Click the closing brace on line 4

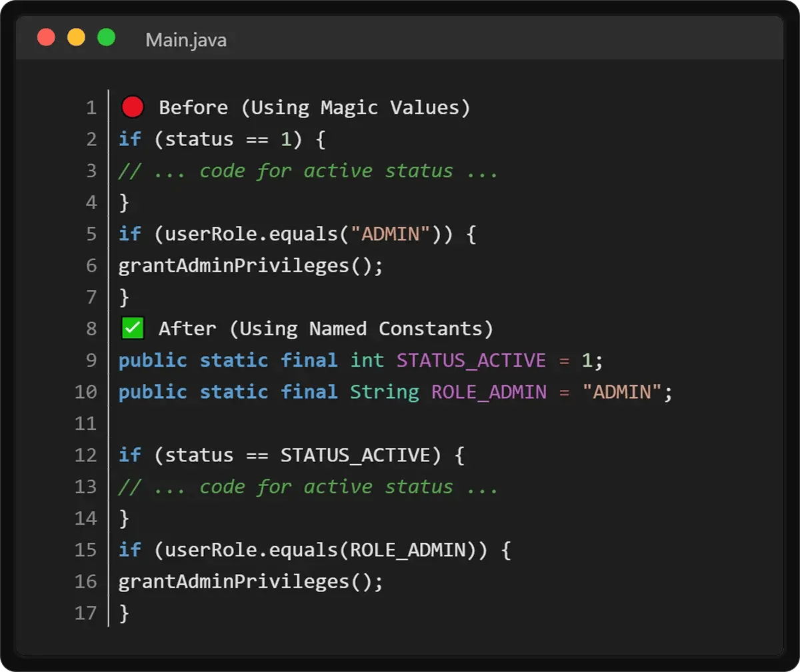tap(124, 202)
